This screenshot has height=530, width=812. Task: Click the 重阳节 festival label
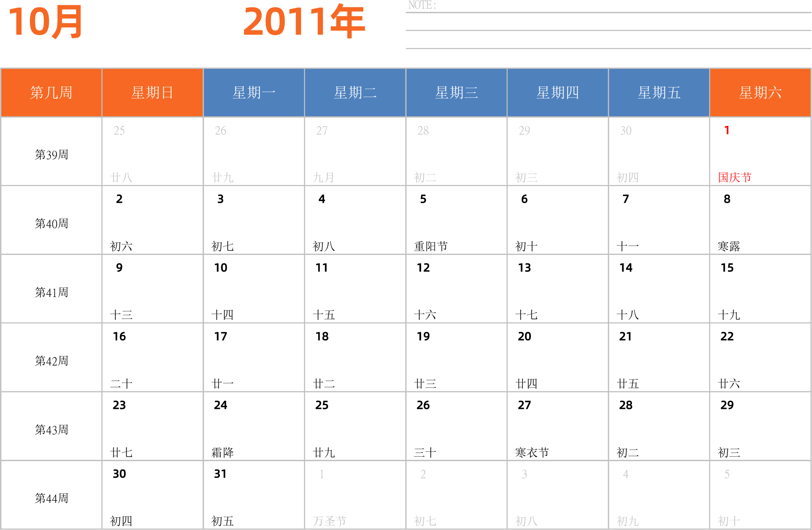[x=431, y=246]
